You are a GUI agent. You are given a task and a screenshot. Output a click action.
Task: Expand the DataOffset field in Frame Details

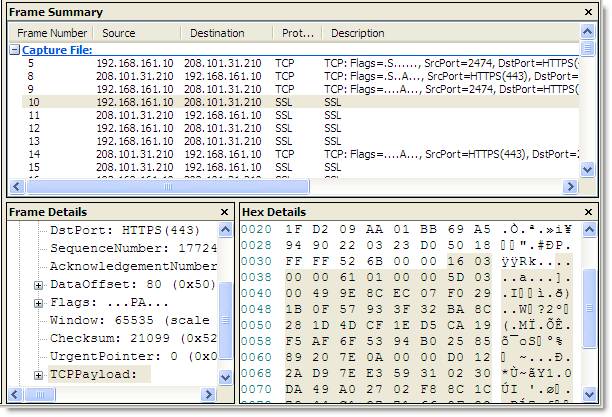pos(38,285)
